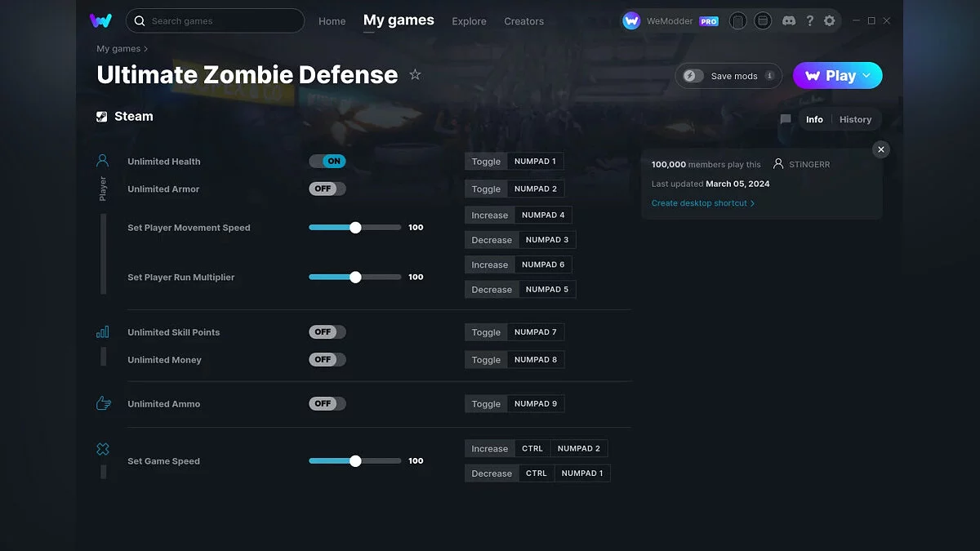
Task: Switch to the History tab
Action: tap(855, 119)
